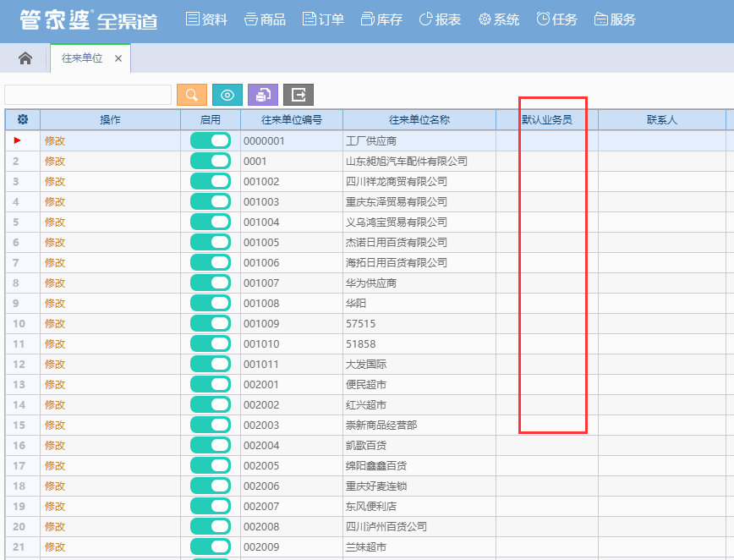
Task: Toggle 启用 switch for 兰妹超市
Action: 211,547
